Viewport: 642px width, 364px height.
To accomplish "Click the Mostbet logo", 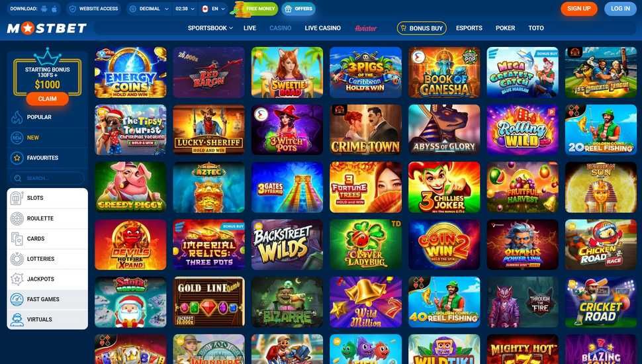I will [47, 28].
